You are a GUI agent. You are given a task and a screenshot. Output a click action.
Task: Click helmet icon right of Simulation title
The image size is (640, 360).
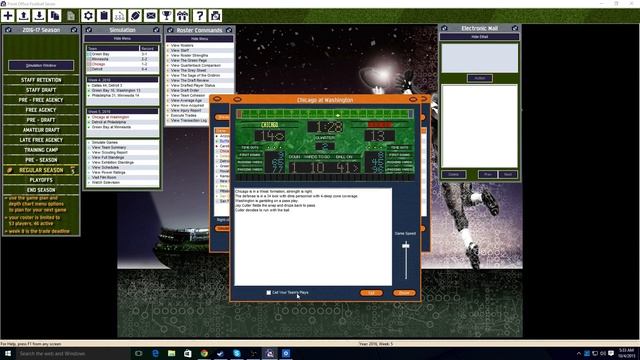156,30
